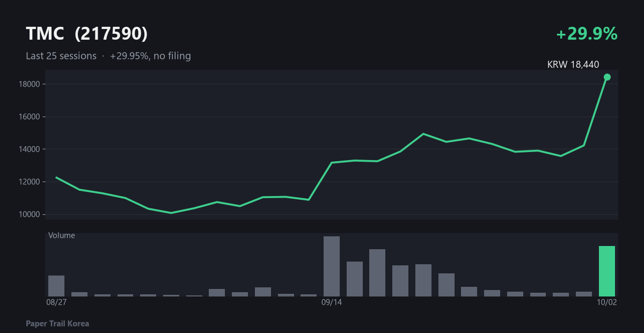This screenshot has height=333, width=644.
Task: Click the +29.9% gain figure
Action: point(587,34)
